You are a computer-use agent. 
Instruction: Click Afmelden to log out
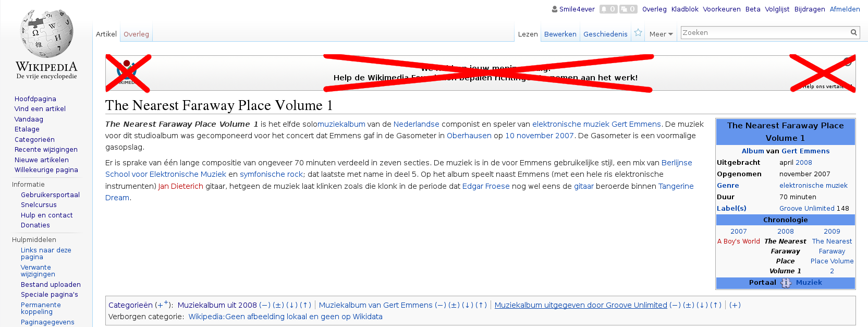(845, 9)
